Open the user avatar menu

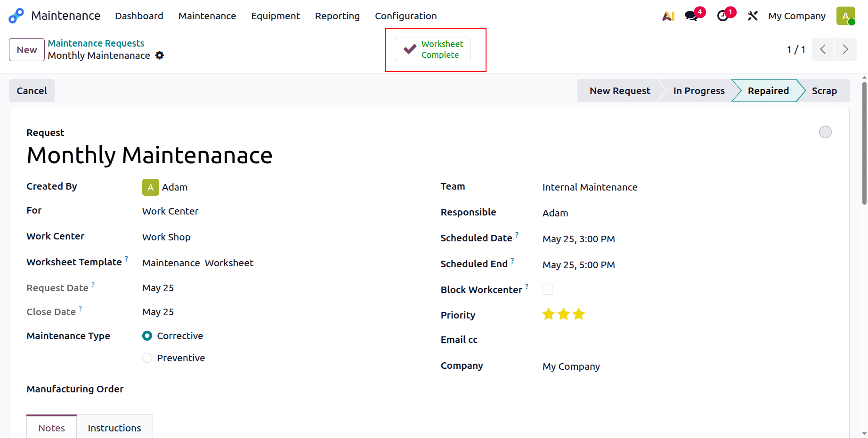(845, 16)
